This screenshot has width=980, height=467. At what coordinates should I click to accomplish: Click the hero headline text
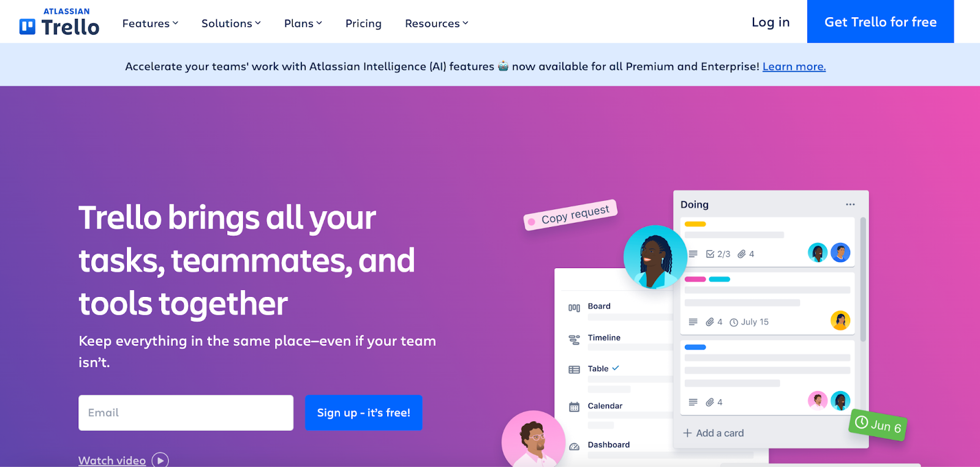(x=247, y=260)
